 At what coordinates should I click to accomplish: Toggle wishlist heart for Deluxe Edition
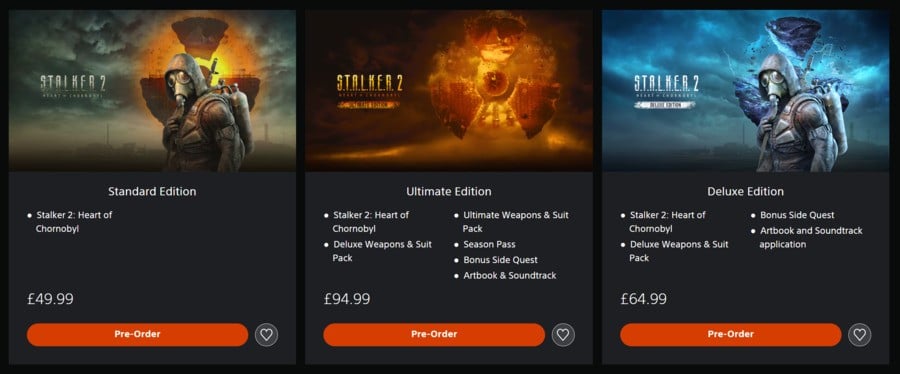[859, 334]
